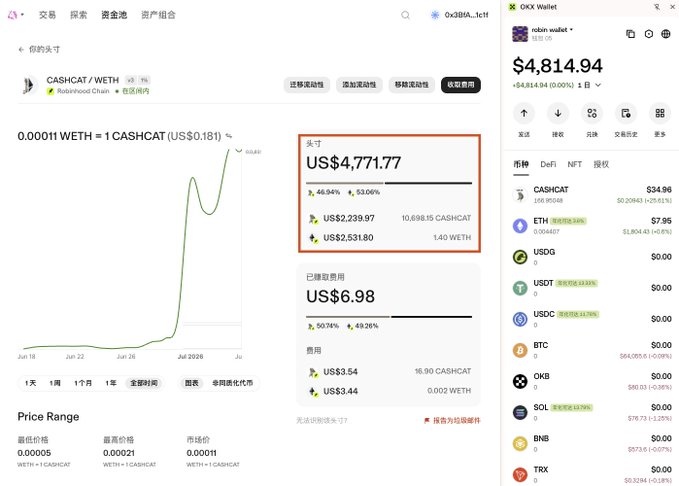679x486 pixels.
Task: Click the SOL token icon
Action: 520,413
